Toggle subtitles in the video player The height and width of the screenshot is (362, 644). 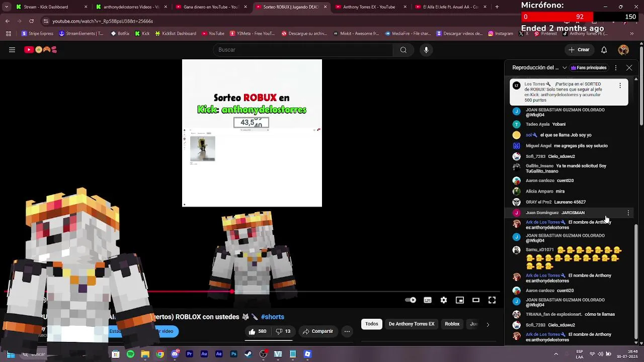[428, 300]
